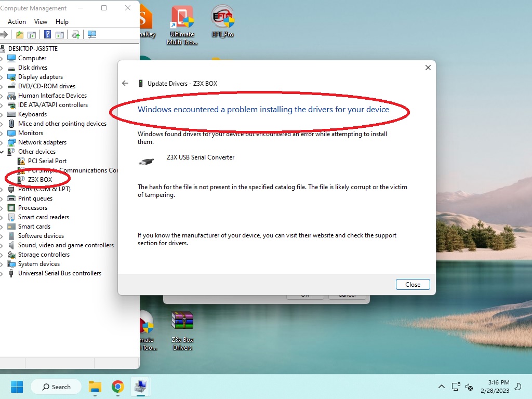Open the View menu
Screen dimensions: 532x399
pyautogui.click(x=41, y=22)
